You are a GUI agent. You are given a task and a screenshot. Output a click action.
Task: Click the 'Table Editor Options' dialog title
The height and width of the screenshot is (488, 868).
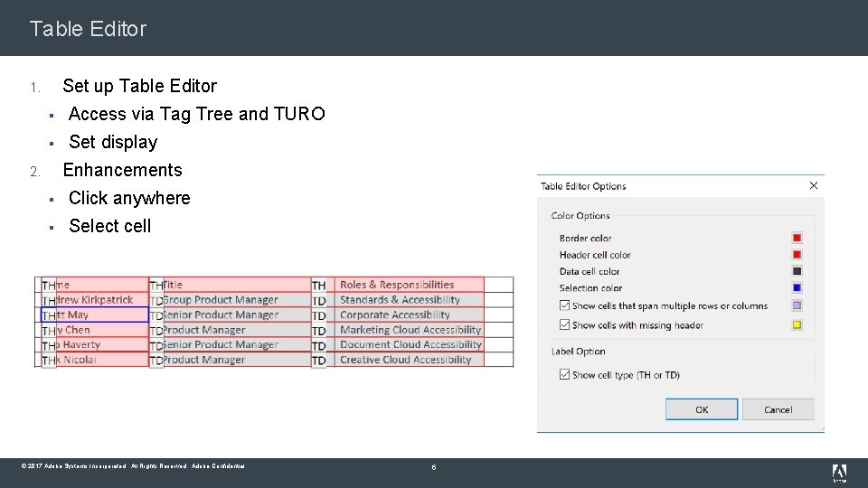[583, 186]
